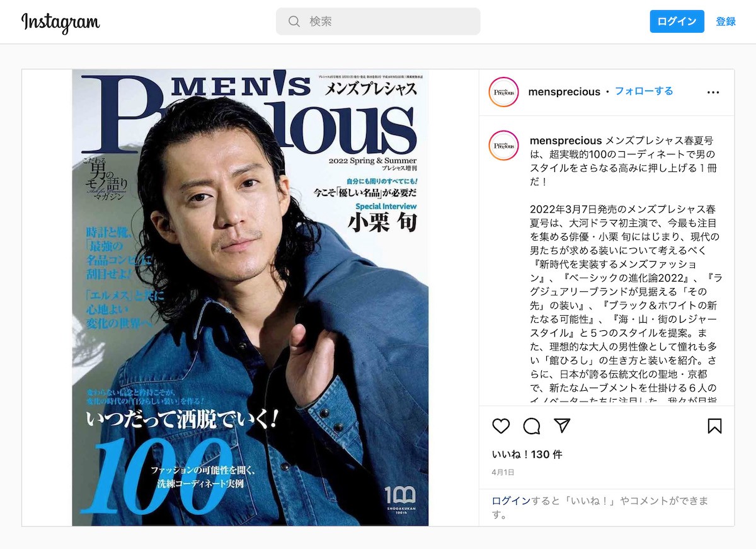756x549 pixels.
Task: Click the 検索 search field
Action: click(x=378, y=21)
